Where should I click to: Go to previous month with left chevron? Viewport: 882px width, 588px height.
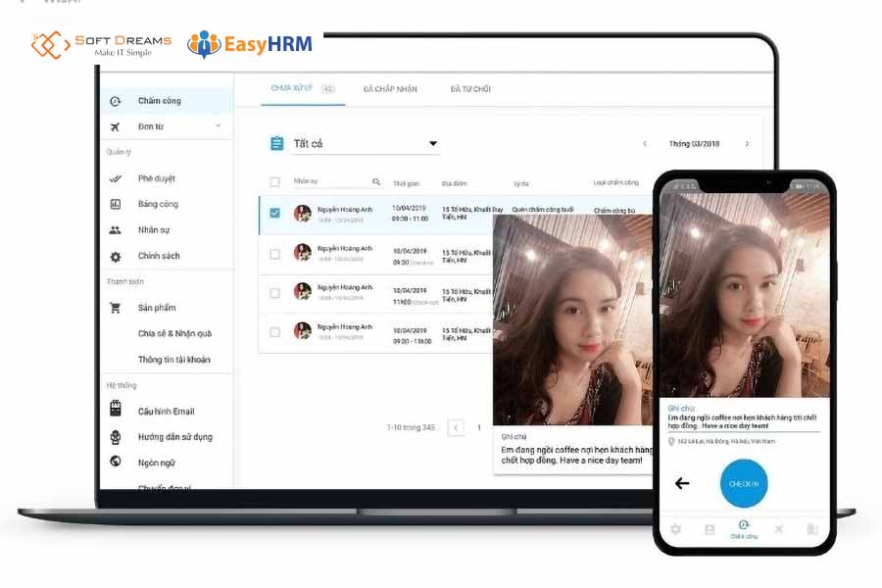point(645,143)
